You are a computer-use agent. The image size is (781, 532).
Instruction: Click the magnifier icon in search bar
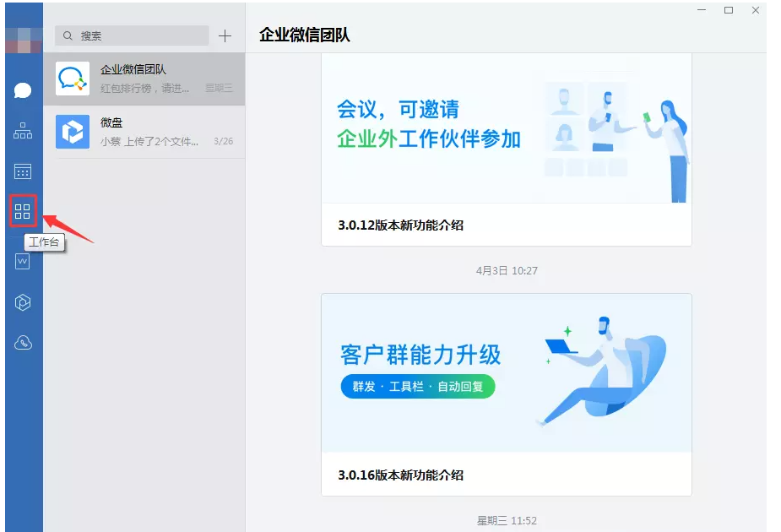tap(67, 35)
